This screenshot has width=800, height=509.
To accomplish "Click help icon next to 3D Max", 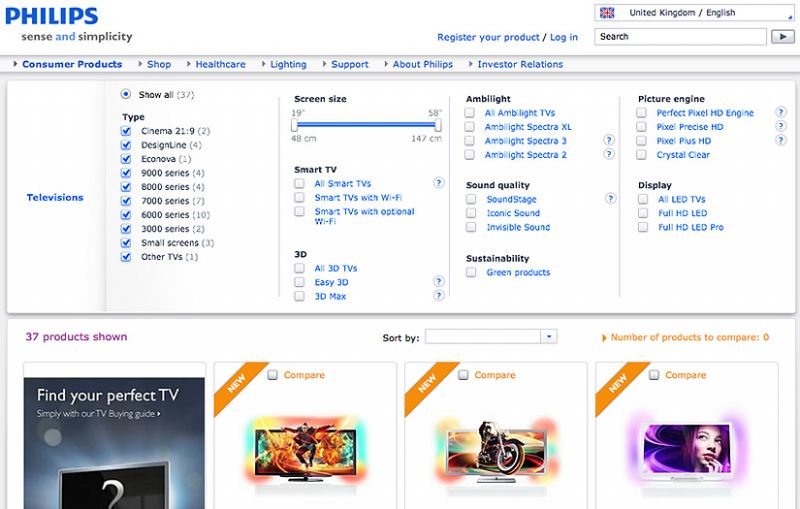I will point(438,295).
